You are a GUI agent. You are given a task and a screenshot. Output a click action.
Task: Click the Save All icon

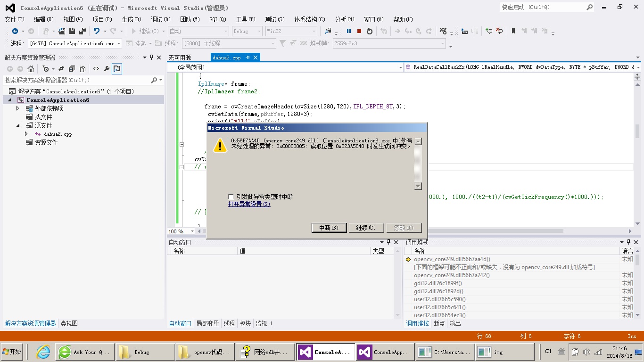click(82, 31)
